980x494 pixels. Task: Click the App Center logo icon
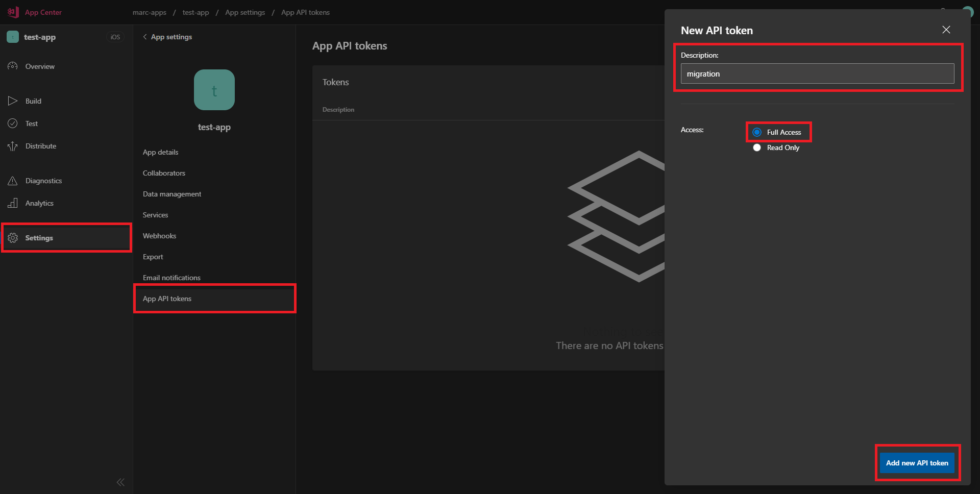click(x=13, y=12)
